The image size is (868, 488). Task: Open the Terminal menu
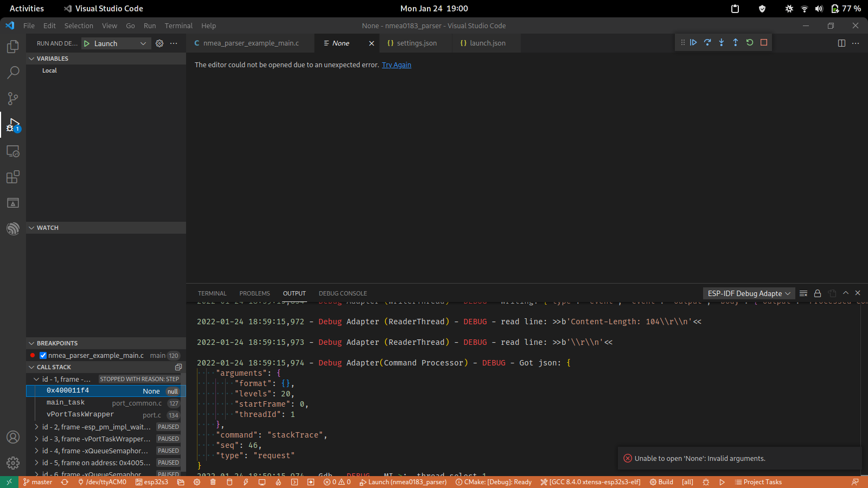tap(178, 25)
